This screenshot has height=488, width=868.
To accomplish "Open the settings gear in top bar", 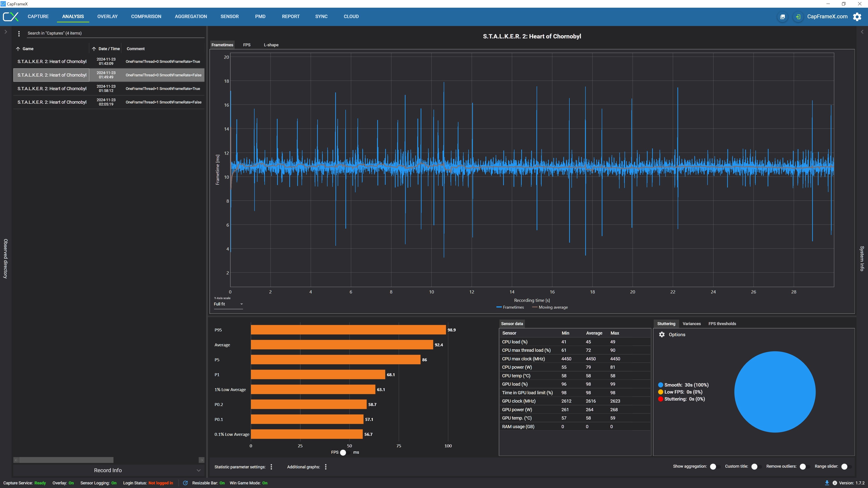I will click(x=857, y=16).
